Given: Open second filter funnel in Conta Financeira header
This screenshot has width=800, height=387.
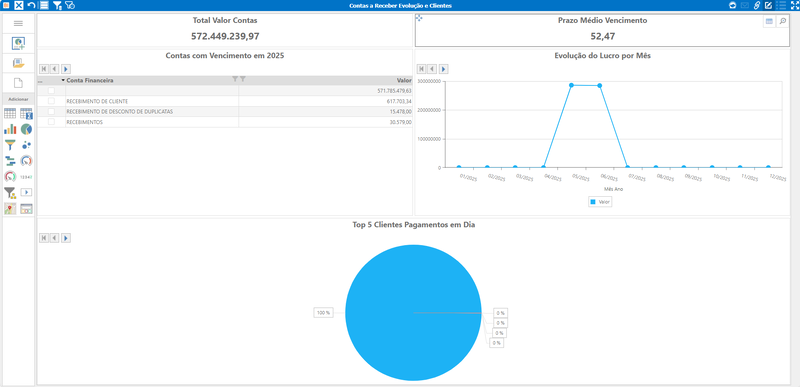Looking at the screenshot, I should click(243, 79).
